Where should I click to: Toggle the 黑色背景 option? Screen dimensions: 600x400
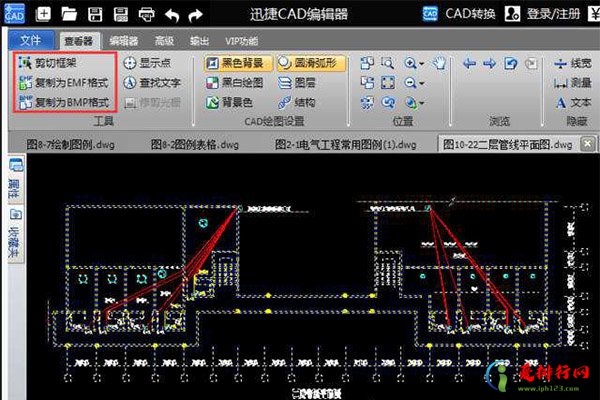pos(238,63)
